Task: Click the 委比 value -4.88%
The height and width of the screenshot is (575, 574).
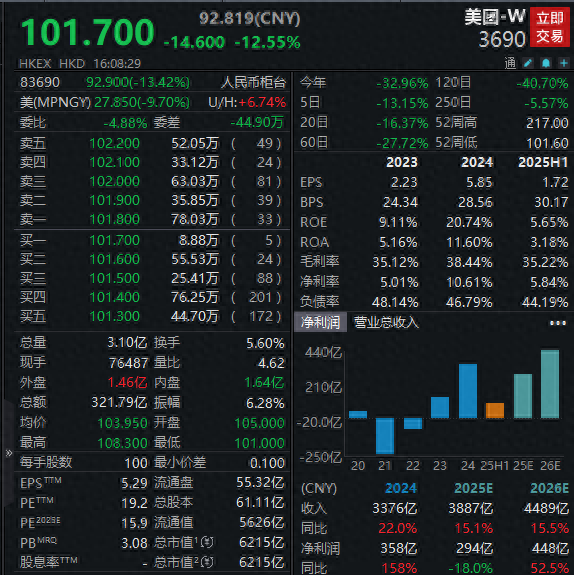Action: point(125,122)
